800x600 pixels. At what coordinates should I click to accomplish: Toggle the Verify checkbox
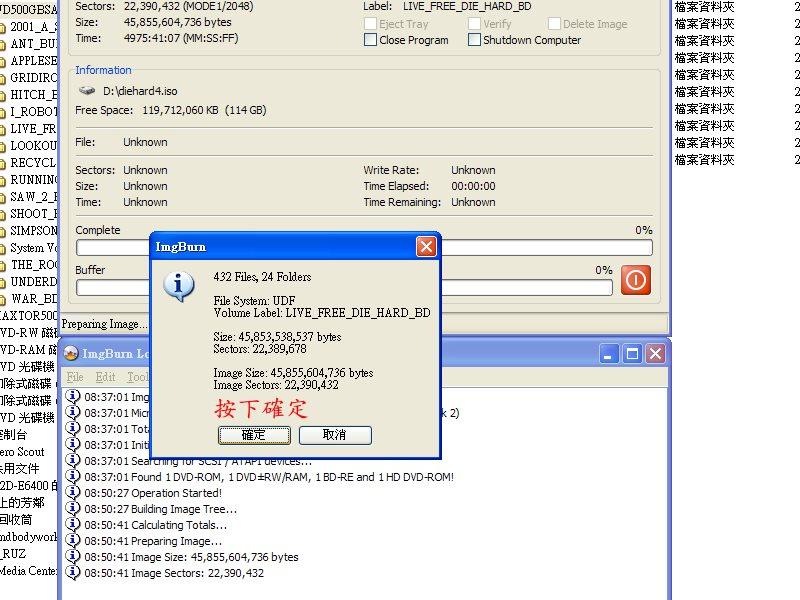(474, 24)
